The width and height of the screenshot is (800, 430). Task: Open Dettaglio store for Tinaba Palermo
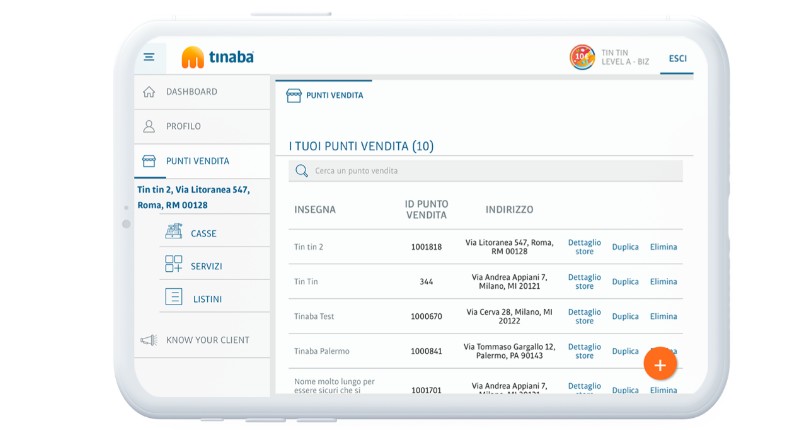coord(584,351)
